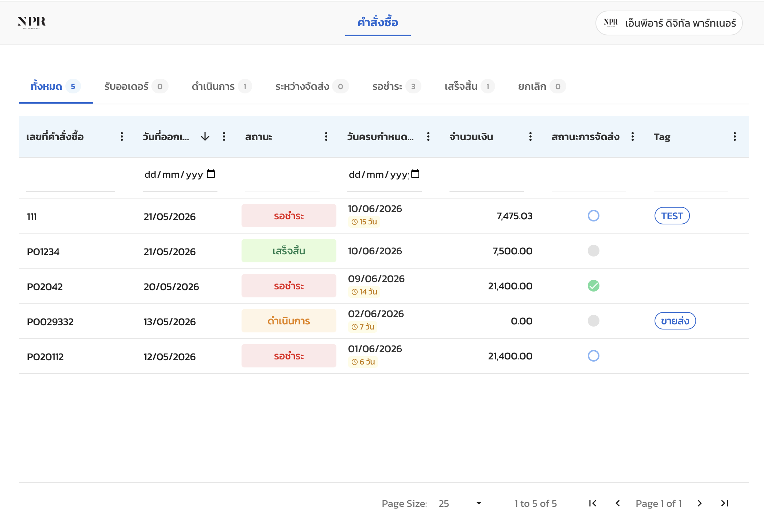Click due date 01/06/2026 cell
The width and height of the screenshot is (764, 532).
point(375,349)
